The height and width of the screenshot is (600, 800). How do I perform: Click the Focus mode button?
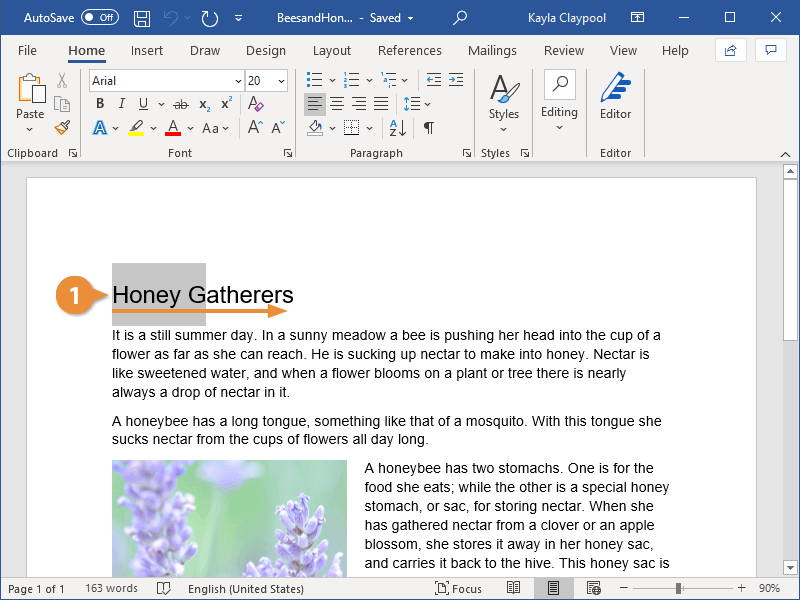point(459,589)
